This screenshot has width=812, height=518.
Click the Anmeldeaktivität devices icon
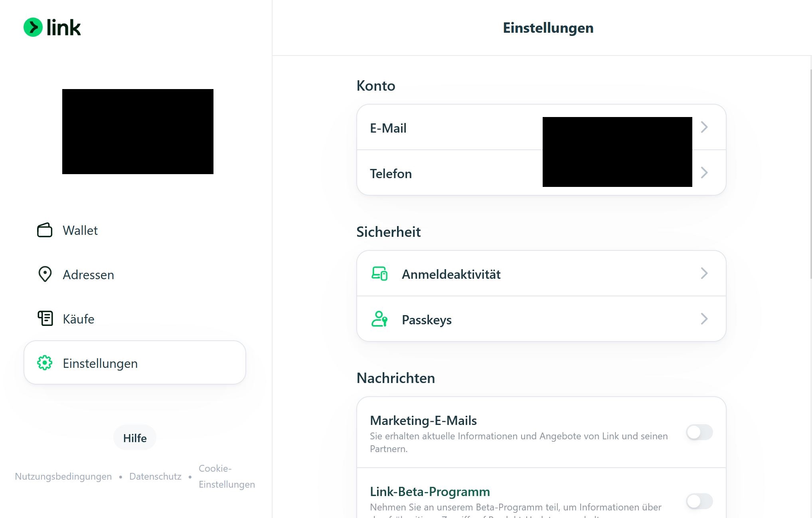click(x=379, y=274)
